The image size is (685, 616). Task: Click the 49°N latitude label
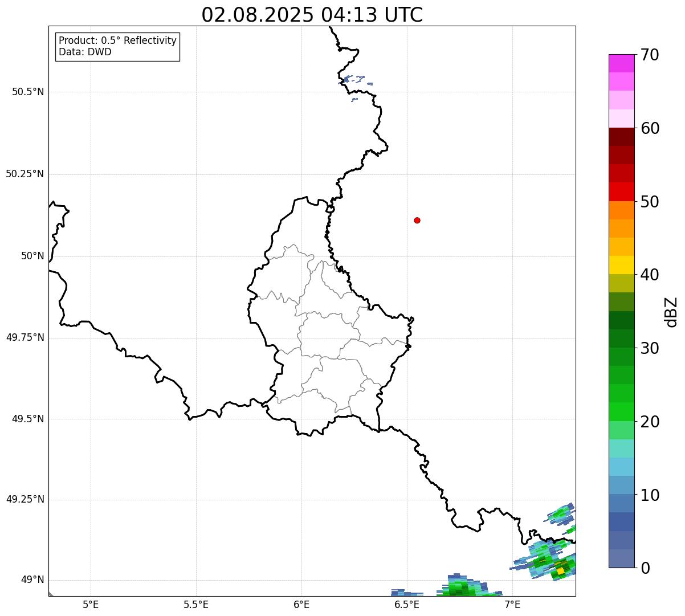coord(32,580)
